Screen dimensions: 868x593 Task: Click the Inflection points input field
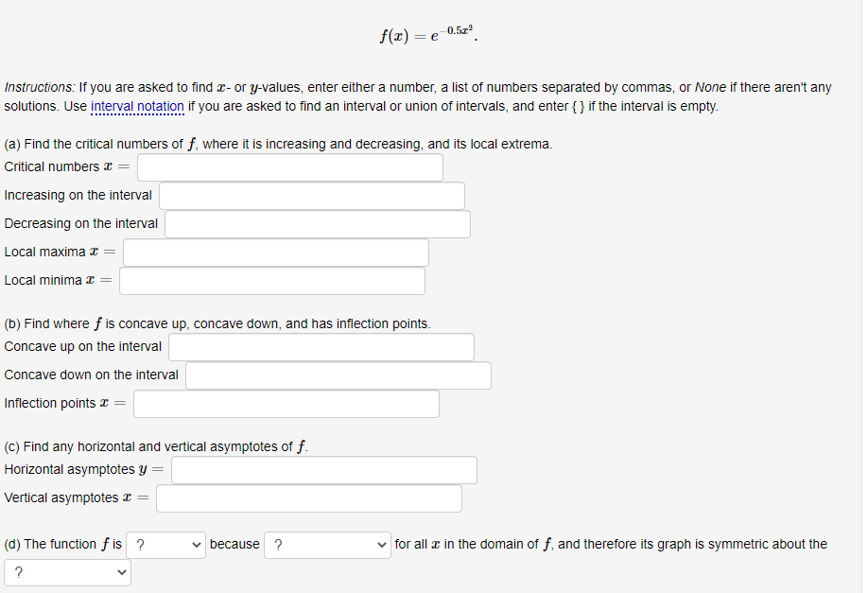286,404
